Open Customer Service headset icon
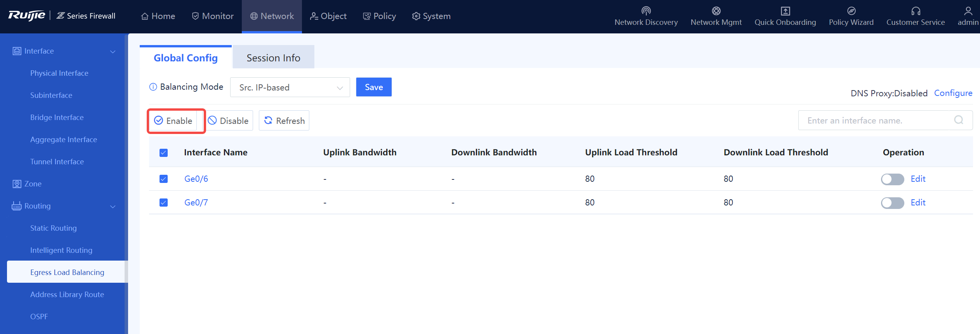Image resolution: width=980 pixels, height=334 pixels. [916, 11]
